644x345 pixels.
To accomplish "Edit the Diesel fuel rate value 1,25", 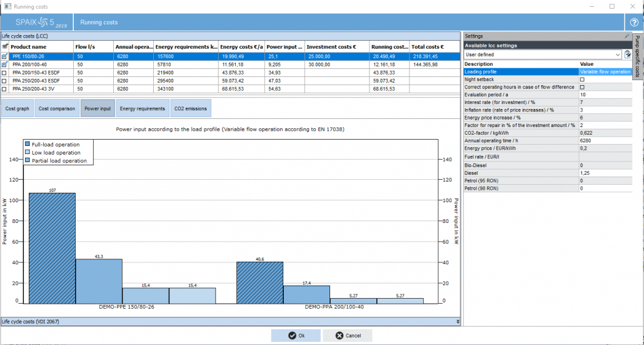I will [x=605, y=173].
